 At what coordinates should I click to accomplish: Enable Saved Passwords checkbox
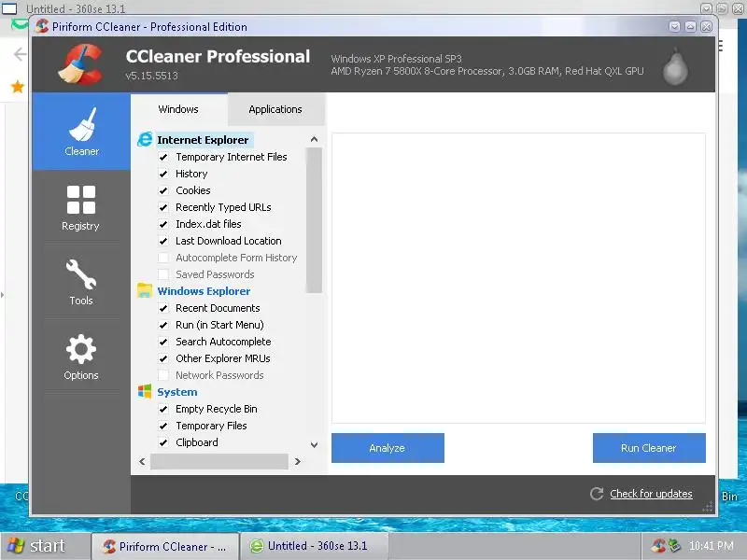tap(163, 274)
